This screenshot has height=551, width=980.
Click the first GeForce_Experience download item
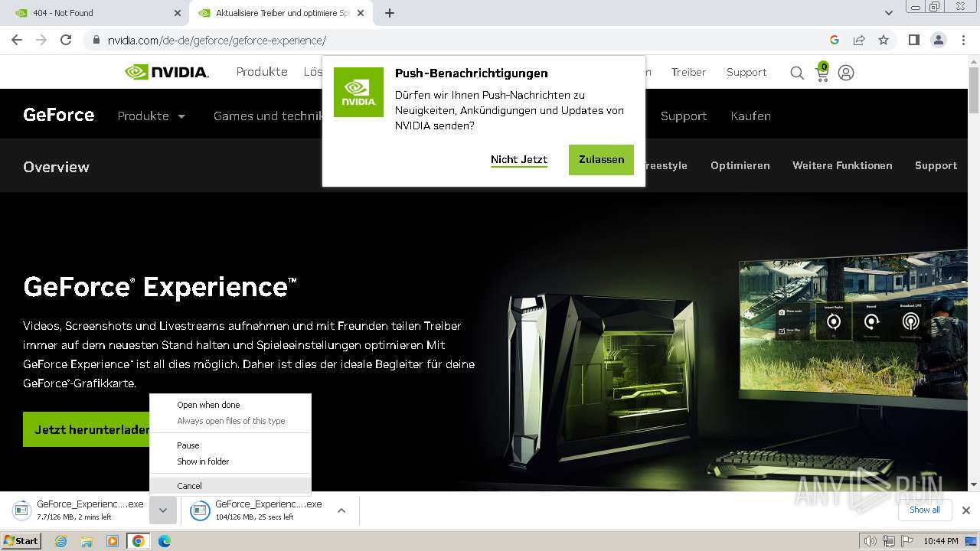[x=79, y=510]
